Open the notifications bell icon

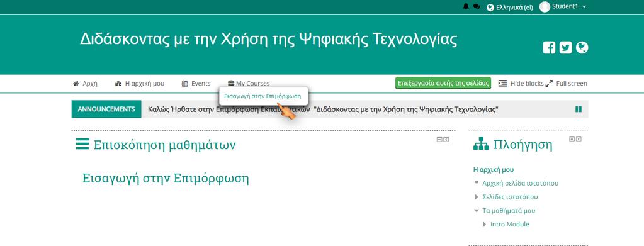[466, 6]
